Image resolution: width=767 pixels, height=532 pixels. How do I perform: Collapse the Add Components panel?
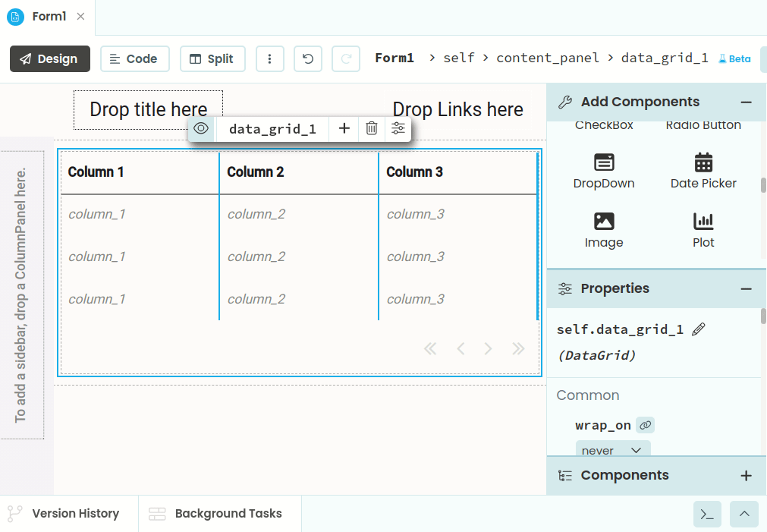pyautogui.click(x=747, y=102)
